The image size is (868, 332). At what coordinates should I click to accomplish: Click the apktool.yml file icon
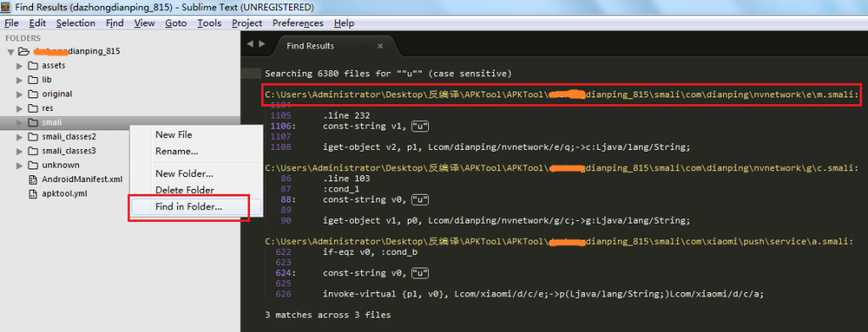(x=33, y=194)
